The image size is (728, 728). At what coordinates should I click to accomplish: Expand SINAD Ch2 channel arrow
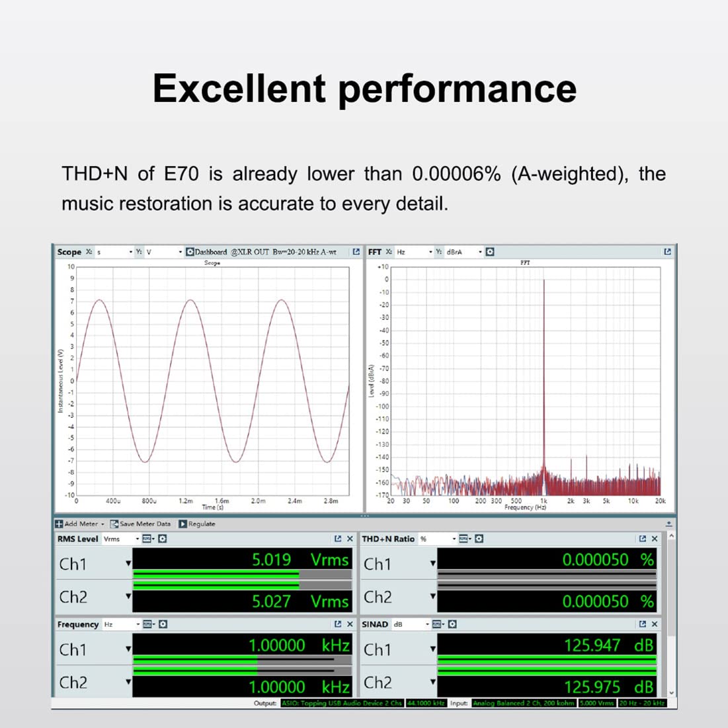click(x=432, y=682)
